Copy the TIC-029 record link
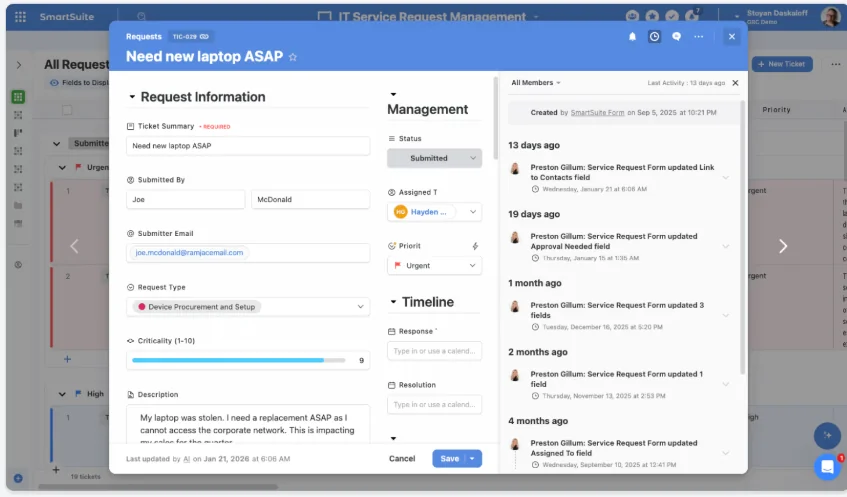 [204, 37]
